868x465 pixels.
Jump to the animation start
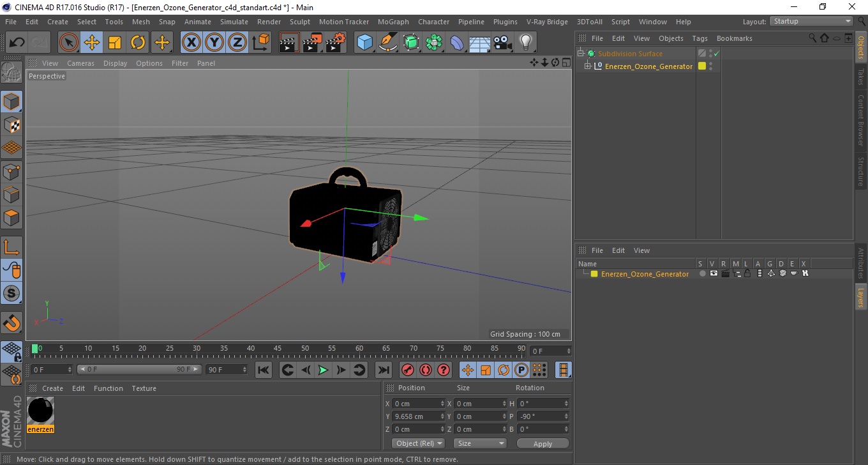(264, 370)
